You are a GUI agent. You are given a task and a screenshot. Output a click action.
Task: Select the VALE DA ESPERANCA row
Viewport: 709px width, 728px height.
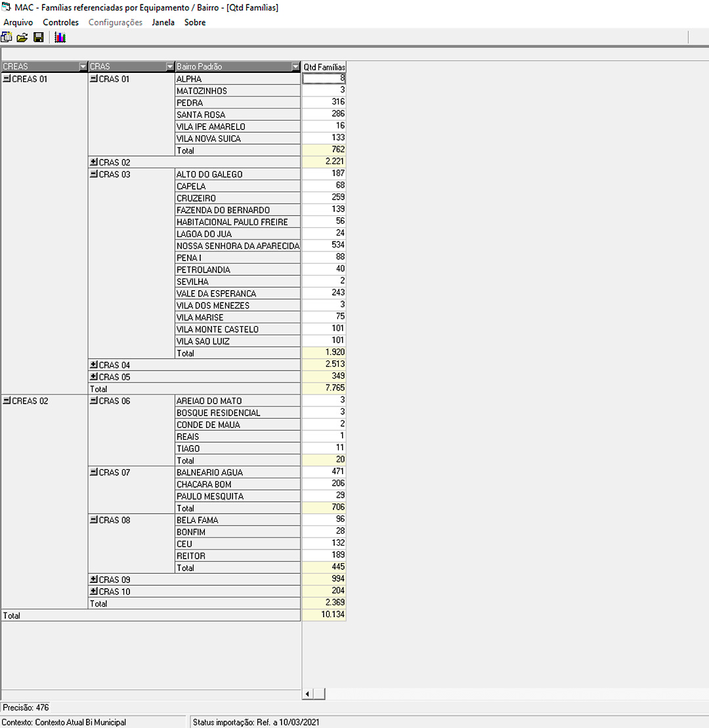click(x=238, y=293)
